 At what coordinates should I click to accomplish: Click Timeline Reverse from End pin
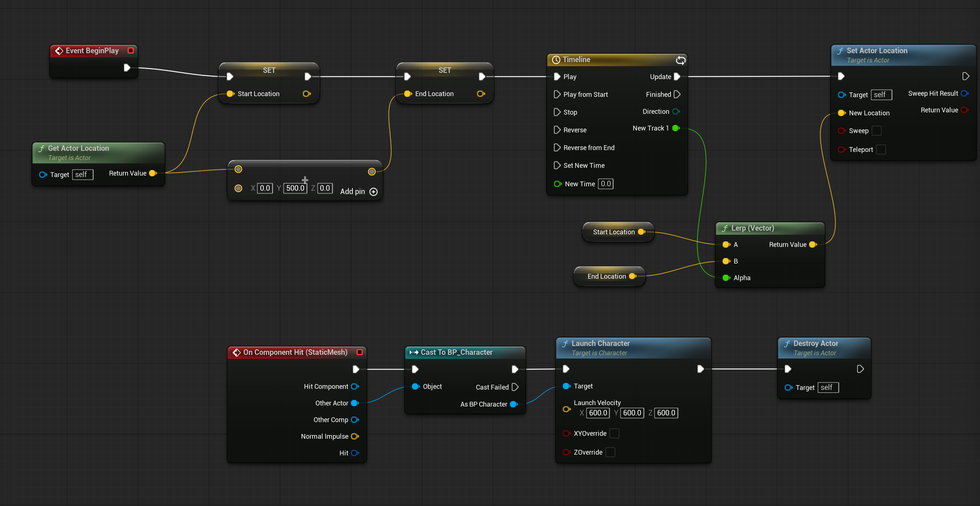coord(557,147)
